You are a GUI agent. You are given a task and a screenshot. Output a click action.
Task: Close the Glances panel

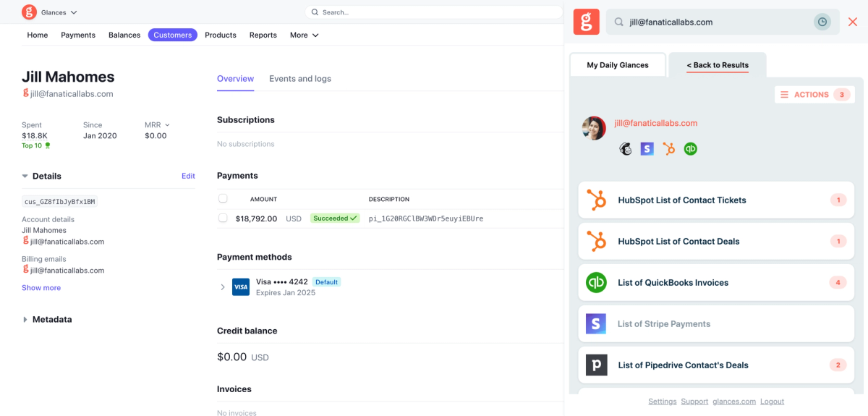coord(853,22)
